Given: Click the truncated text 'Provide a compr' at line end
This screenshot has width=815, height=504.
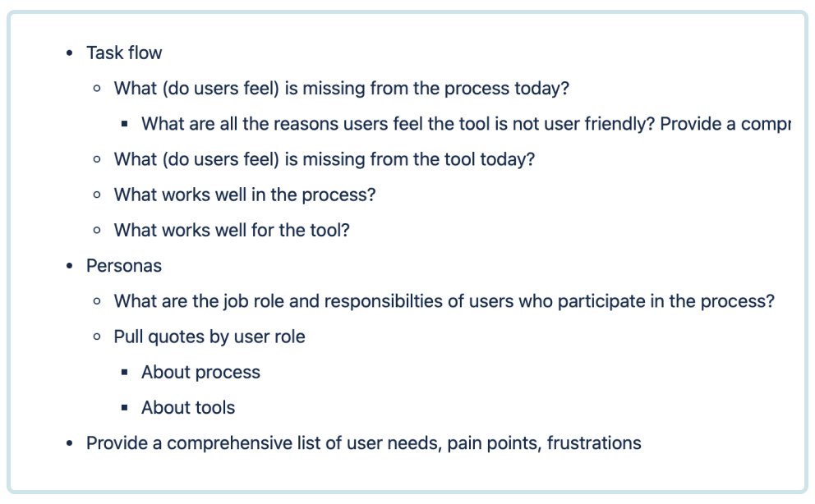Looking at the screenshot, I should [725, 124].
